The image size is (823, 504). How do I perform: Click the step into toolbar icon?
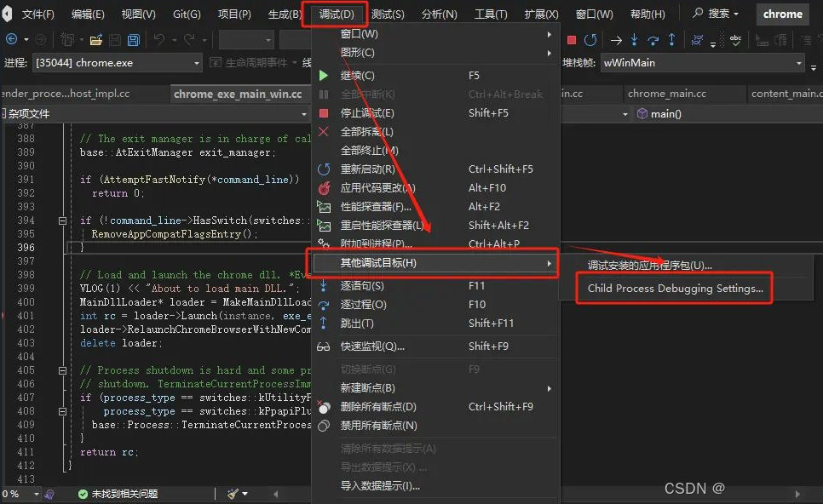634,40
